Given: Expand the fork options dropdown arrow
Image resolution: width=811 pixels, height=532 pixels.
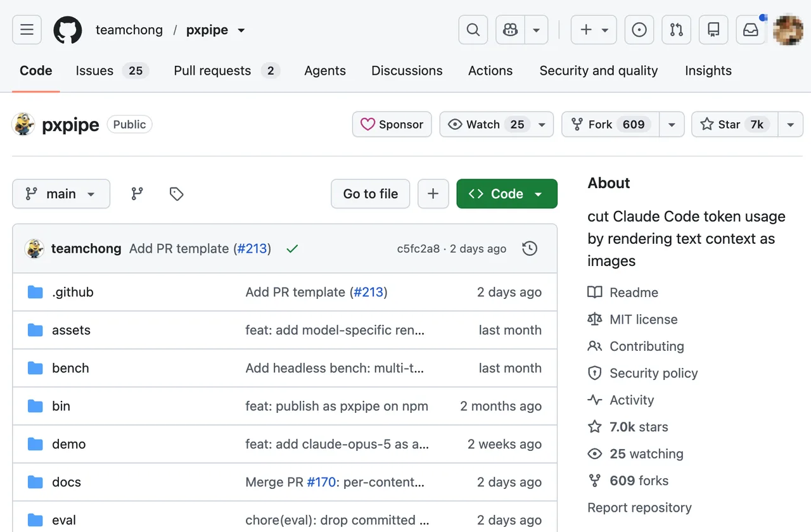Looking at the screenshot, I should pyautogui.click(x=672, y=125).
